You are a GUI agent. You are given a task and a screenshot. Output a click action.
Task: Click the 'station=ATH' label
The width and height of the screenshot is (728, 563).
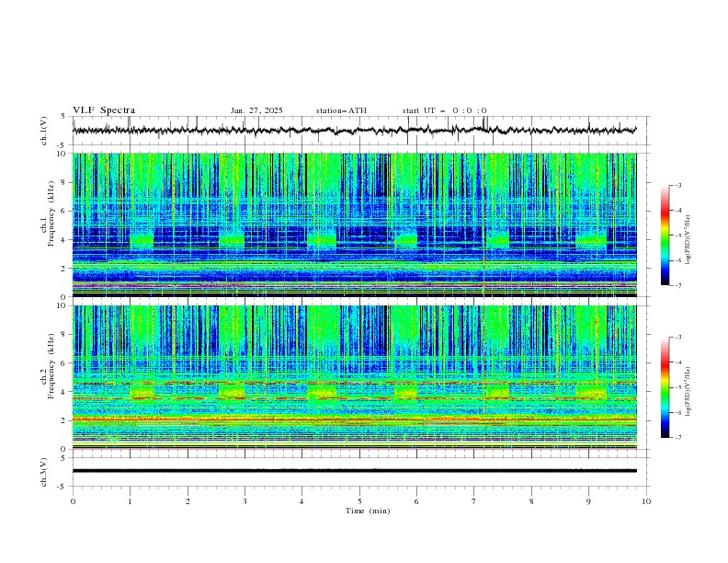tap(341, 110)
